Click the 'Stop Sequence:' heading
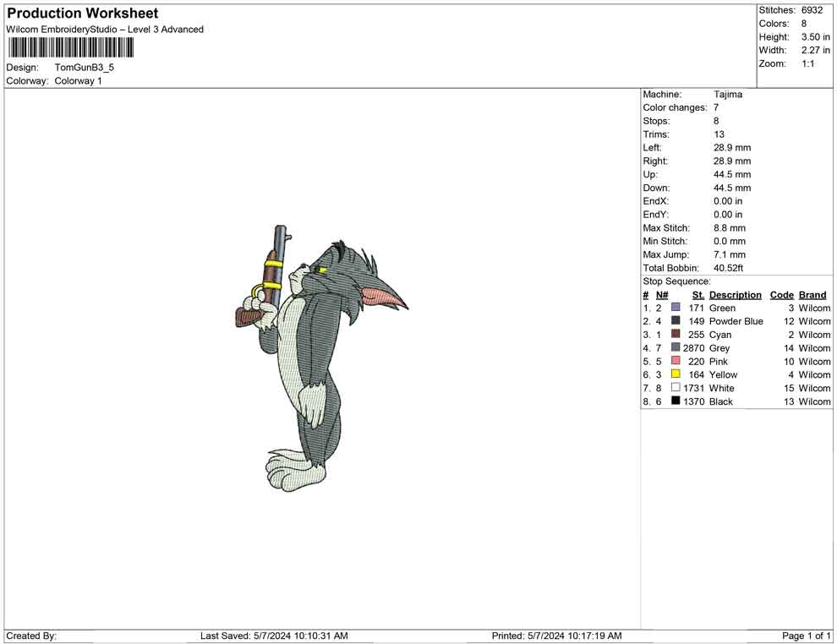 coord(677,281)
